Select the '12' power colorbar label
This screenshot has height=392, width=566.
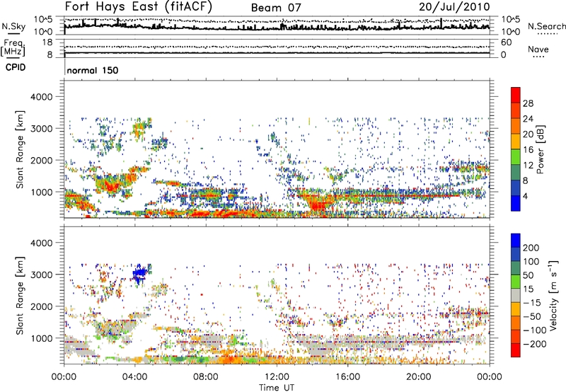click(x=528, y=166)
